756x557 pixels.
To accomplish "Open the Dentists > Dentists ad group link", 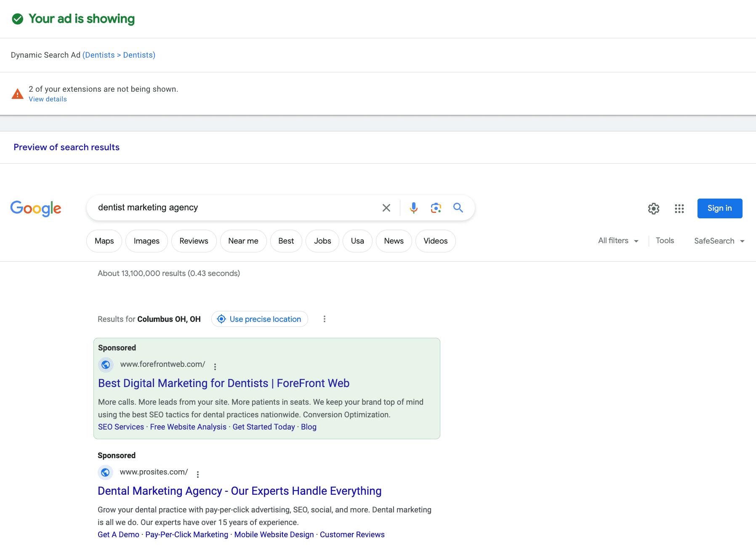I will click(x=119, y=55).
